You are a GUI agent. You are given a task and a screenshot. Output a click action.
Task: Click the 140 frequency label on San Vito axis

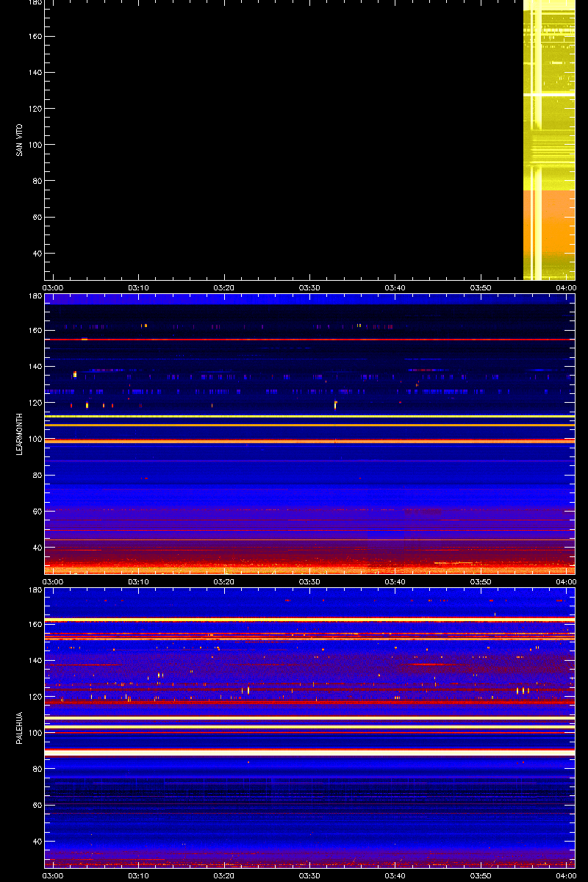(x=34, y=72)
